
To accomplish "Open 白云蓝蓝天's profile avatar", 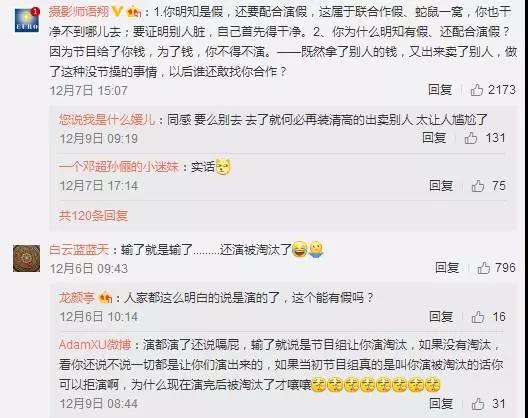I will pyautogui.click(x=26, y=258).
